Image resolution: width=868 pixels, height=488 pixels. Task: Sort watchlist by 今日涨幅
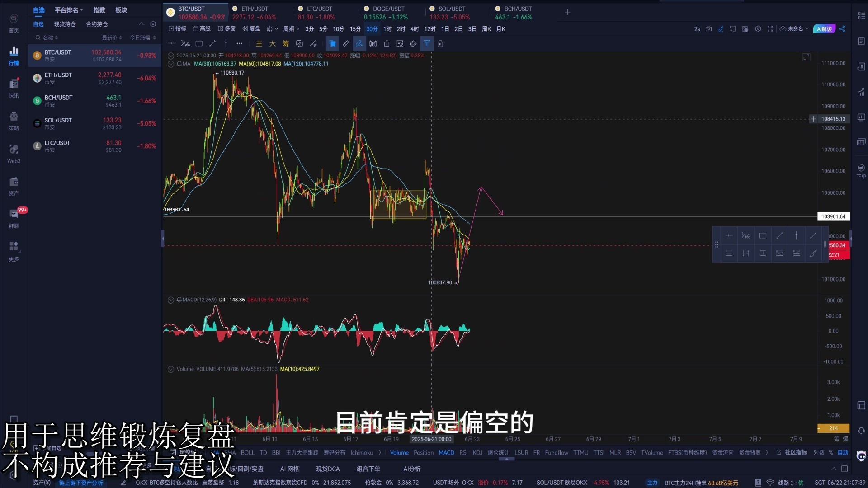[143, 38]
